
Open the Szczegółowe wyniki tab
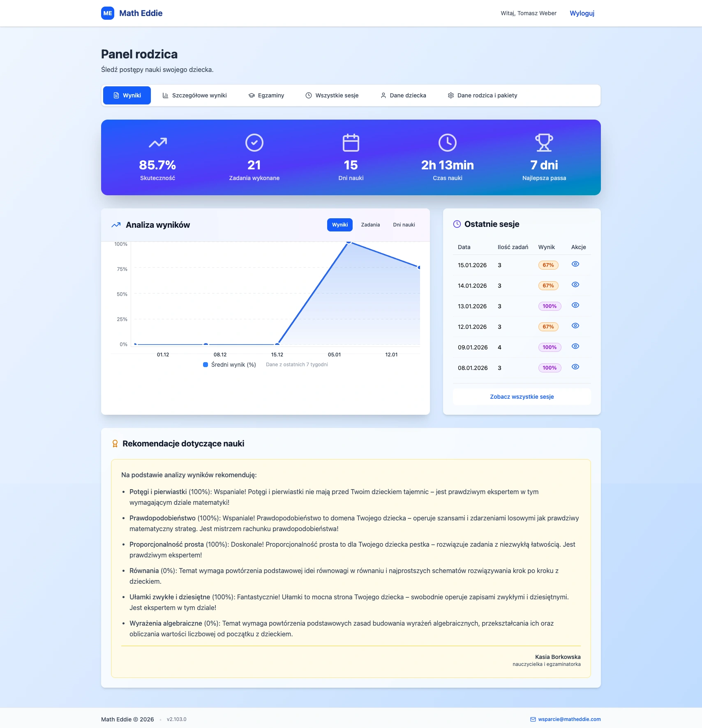click(x=195, y=95)
